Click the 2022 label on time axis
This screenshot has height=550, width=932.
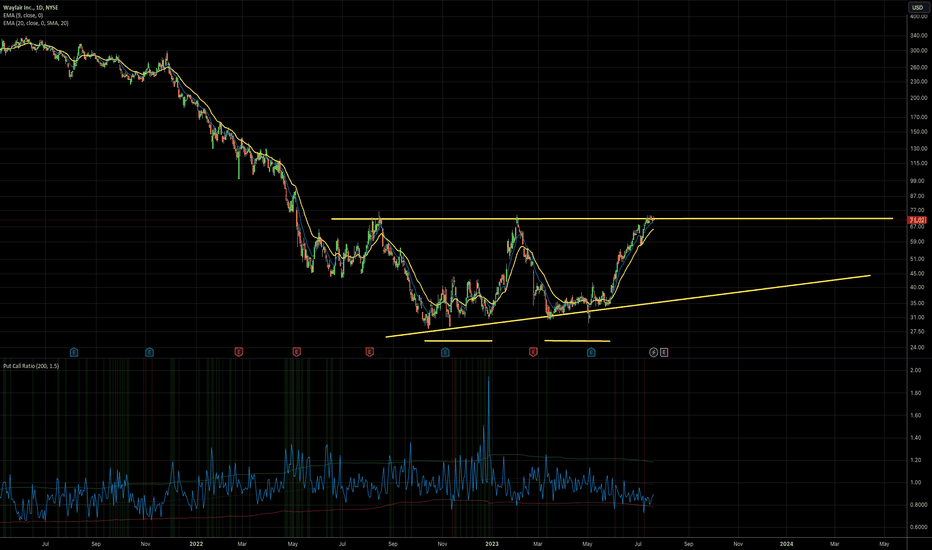click(x=196, y=543)
